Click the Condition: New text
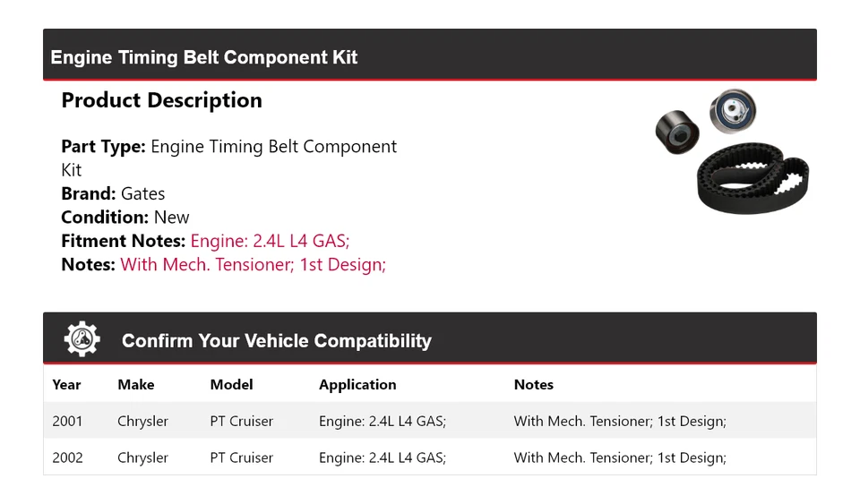 coord(125,217)
